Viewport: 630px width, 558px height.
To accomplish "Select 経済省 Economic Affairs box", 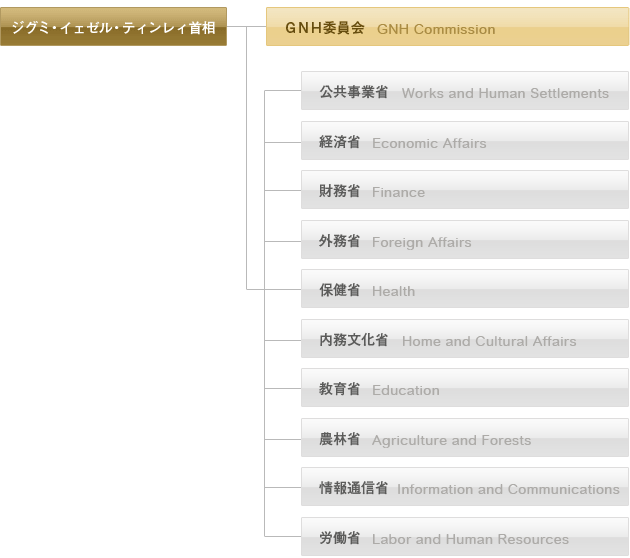I will [465, 141].
